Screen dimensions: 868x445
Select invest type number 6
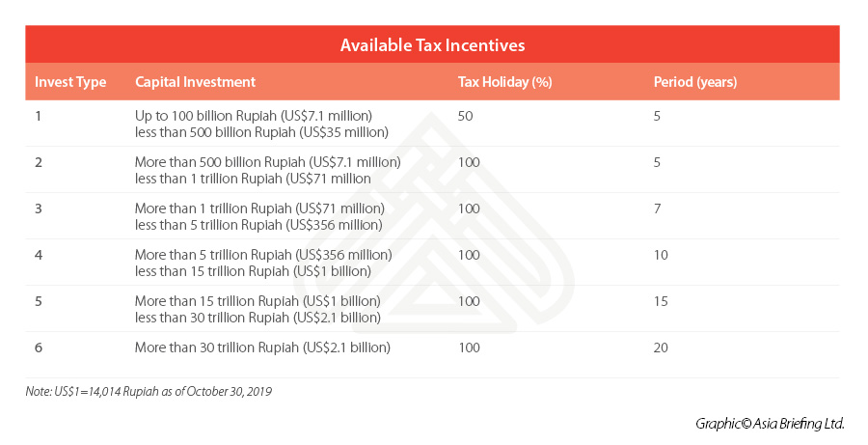[39, 348]
